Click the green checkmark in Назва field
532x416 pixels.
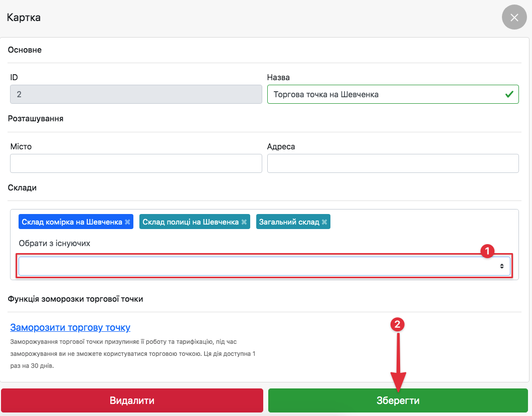coord(509,94)
